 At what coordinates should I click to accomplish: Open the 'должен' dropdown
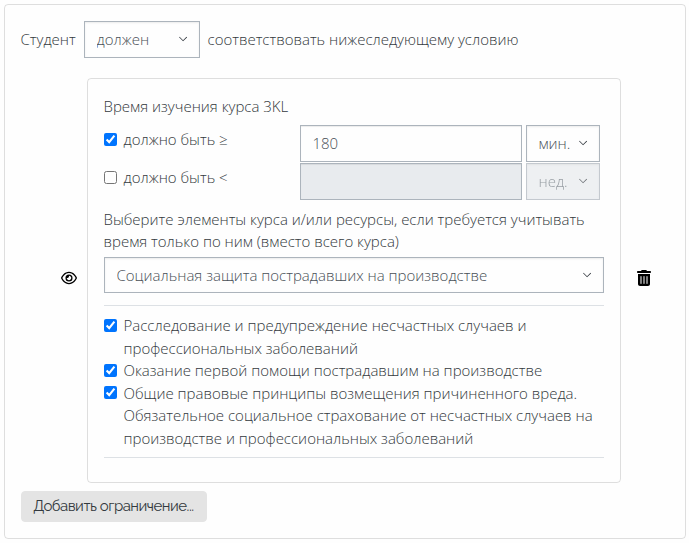(141, 40)
